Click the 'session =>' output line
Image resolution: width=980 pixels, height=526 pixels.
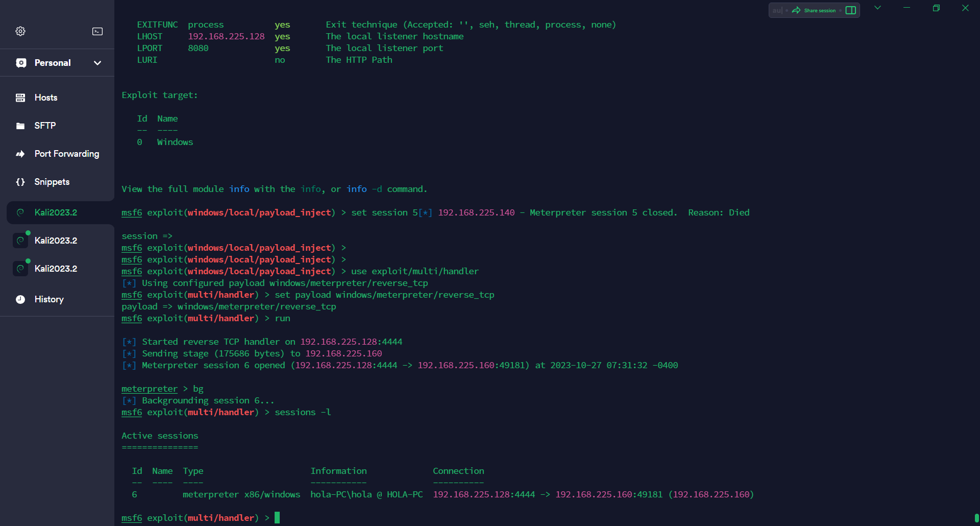pyautogui.click(x=147, y=236)
